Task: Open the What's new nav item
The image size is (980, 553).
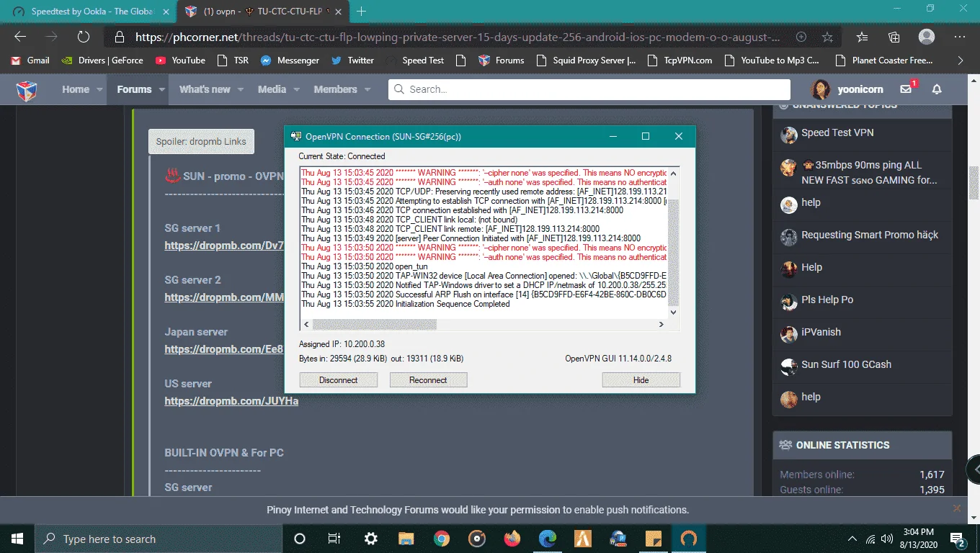Action: click(205, 90)
